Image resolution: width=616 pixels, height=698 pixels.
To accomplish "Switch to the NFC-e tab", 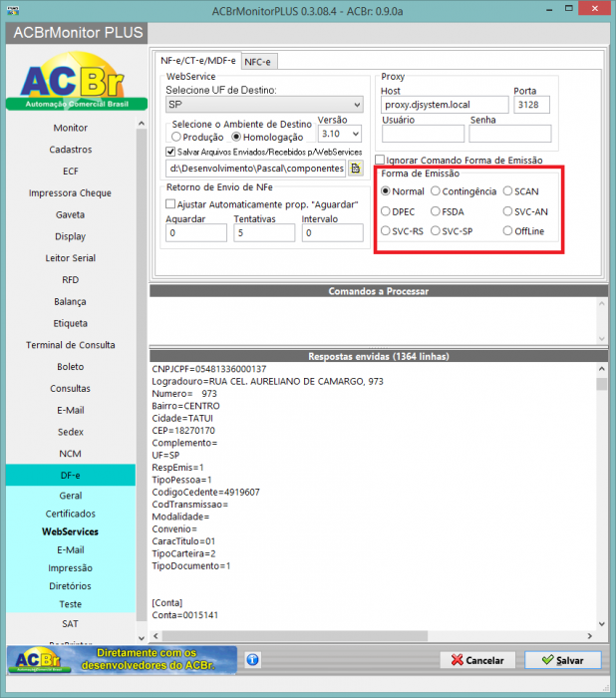I will pyautogui.click(x=258, y=62).
